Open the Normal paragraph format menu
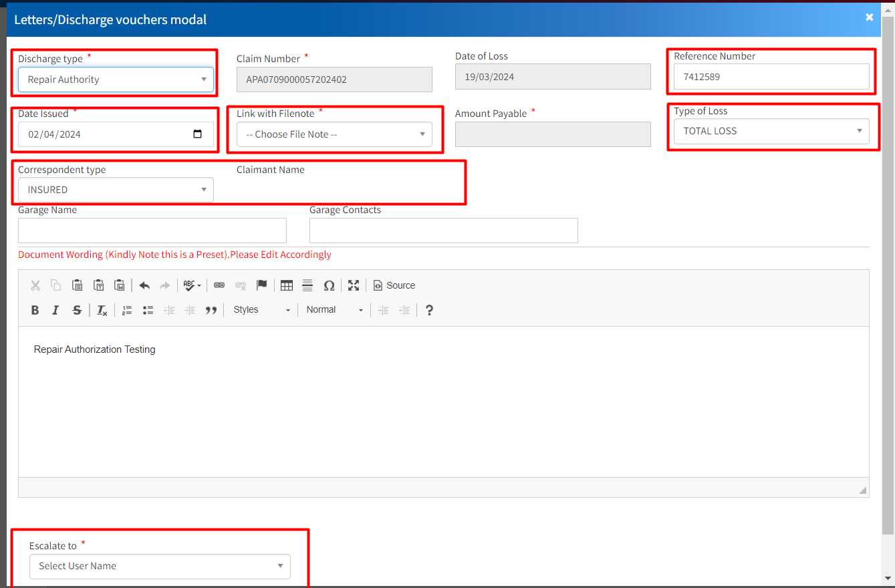This screenshot has height=588, width=895. [334, 310]
